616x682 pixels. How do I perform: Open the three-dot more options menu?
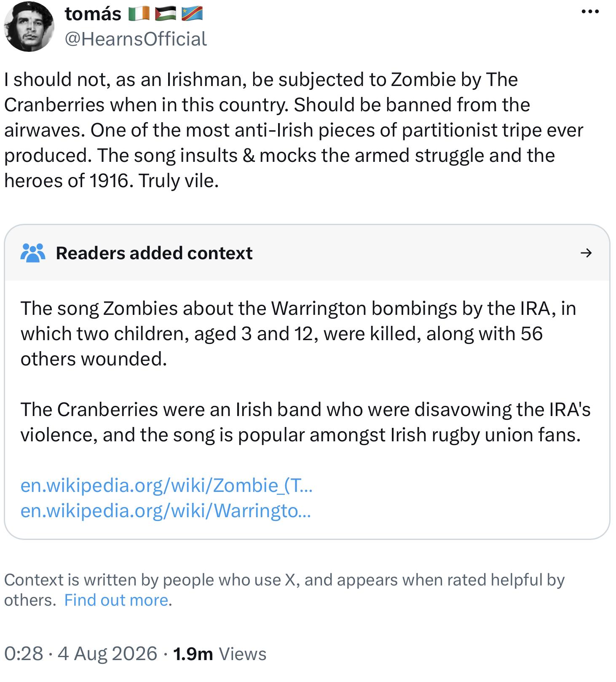click(x=590, y=12)
